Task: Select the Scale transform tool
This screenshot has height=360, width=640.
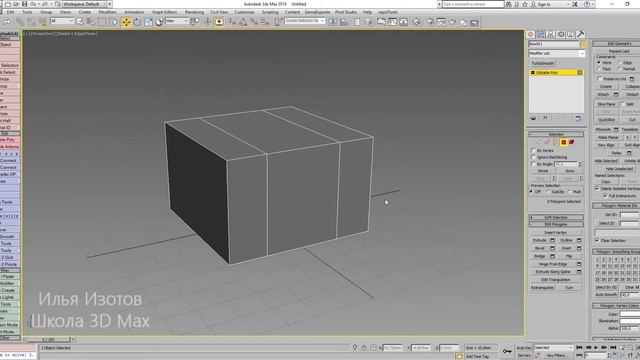Action: click(x=149, y=22)
